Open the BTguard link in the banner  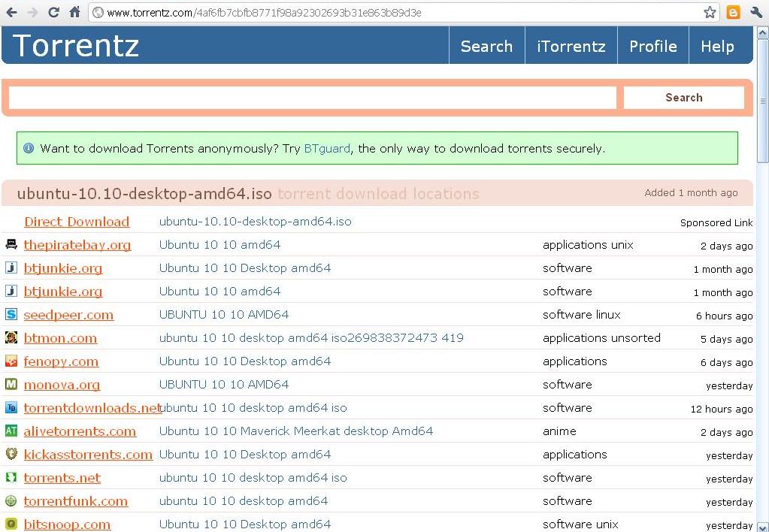click(326, 148)
